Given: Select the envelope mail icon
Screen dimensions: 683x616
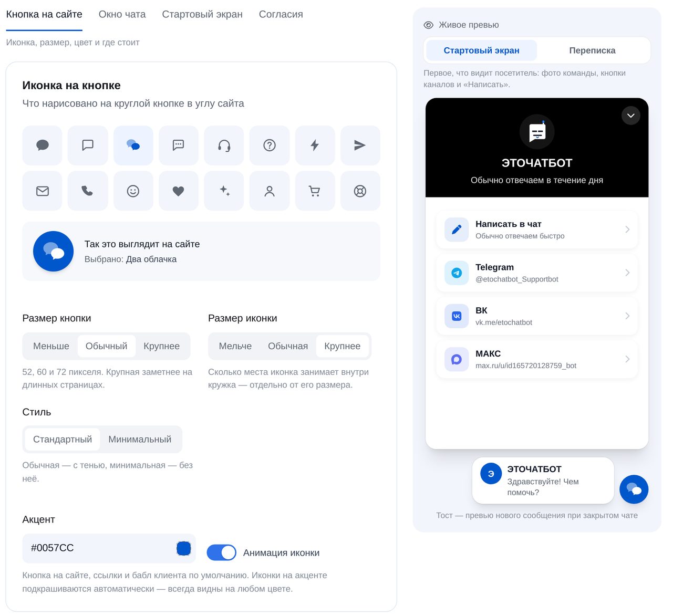Looking at the screenshot, I should pyautogui.click(x=43, y=191).
